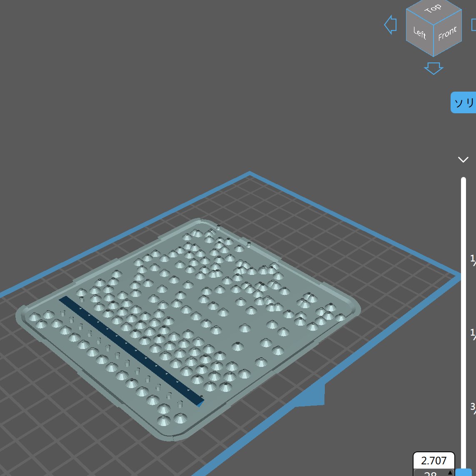The width and height of the screenshot is (476, 476).
Task: Click the blue layer slider handle
Action: pos(464,472)
